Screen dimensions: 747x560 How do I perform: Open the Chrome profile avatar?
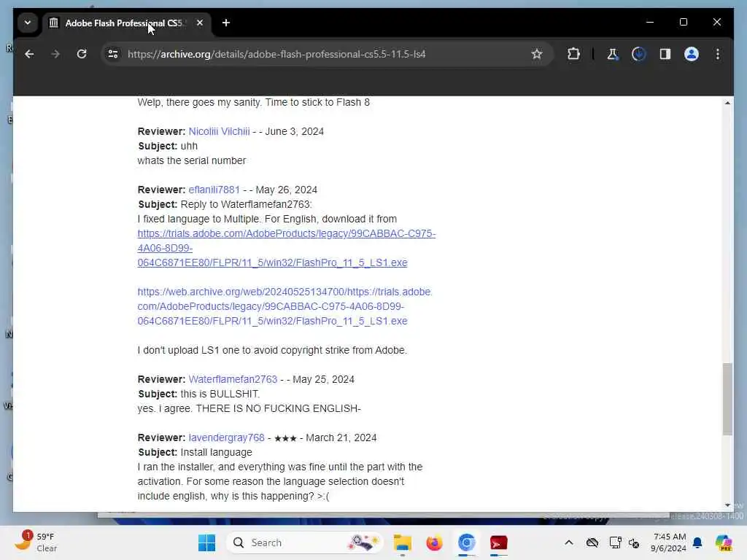[x=692, y=54]
